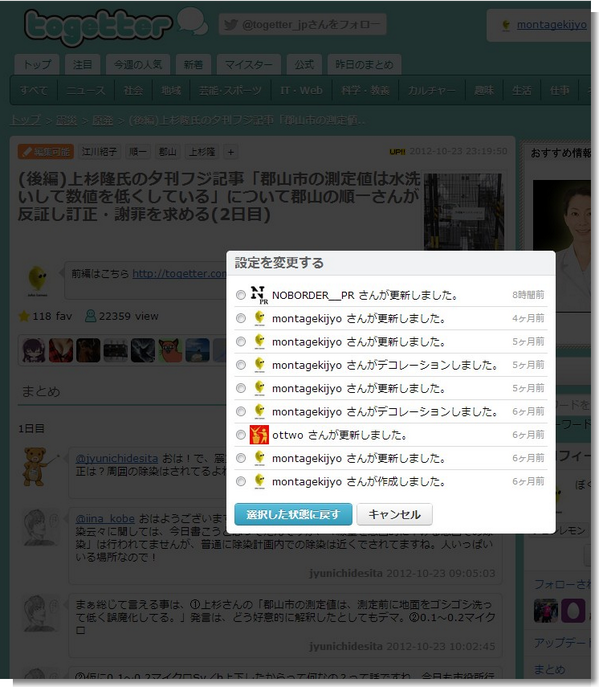
Task: Open the 新着 tab
Action: tap(193, 64)
